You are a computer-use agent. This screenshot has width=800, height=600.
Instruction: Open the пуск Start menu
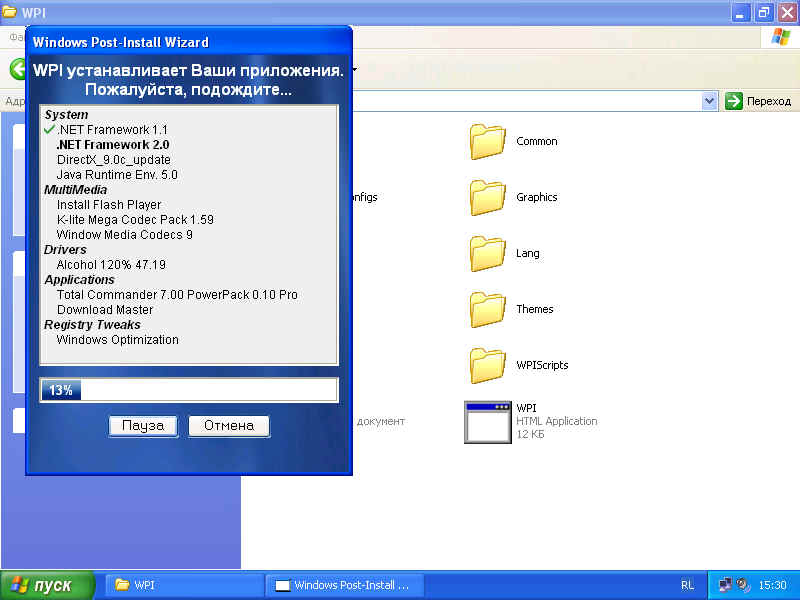[x=46, y=585]
